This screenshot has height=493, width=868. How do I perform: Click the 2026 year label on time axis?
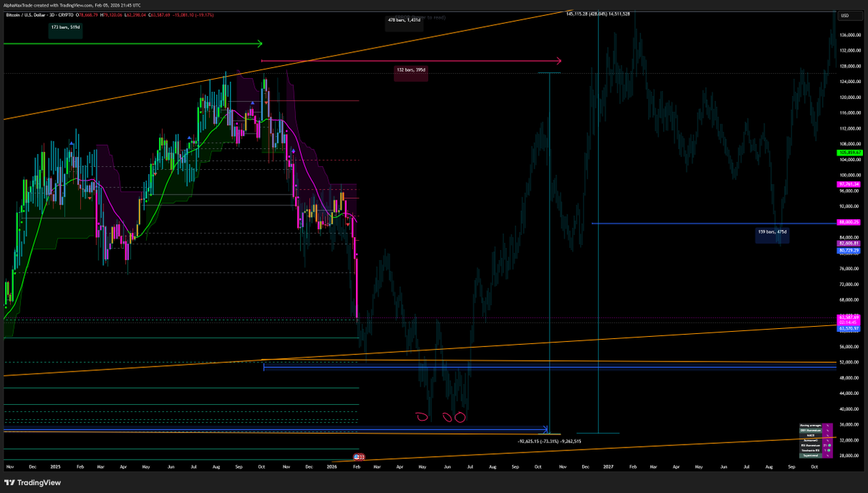click(x=331, y=468)
